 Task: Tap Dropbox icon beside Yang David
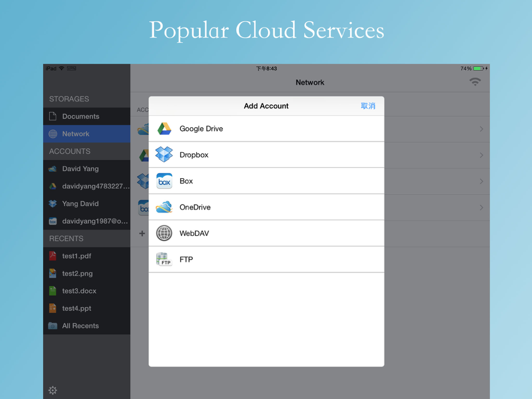coord(53,204)
